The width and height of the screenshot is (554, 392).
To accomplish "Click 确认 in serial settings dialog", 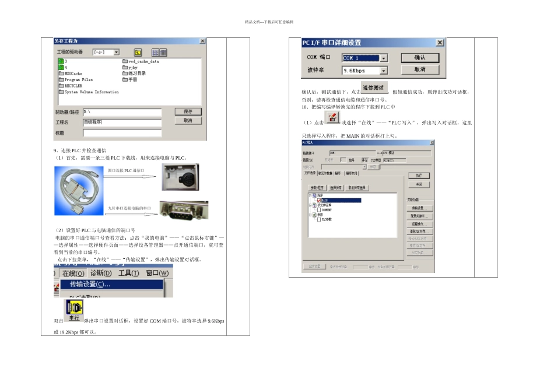I will [420, 58].
